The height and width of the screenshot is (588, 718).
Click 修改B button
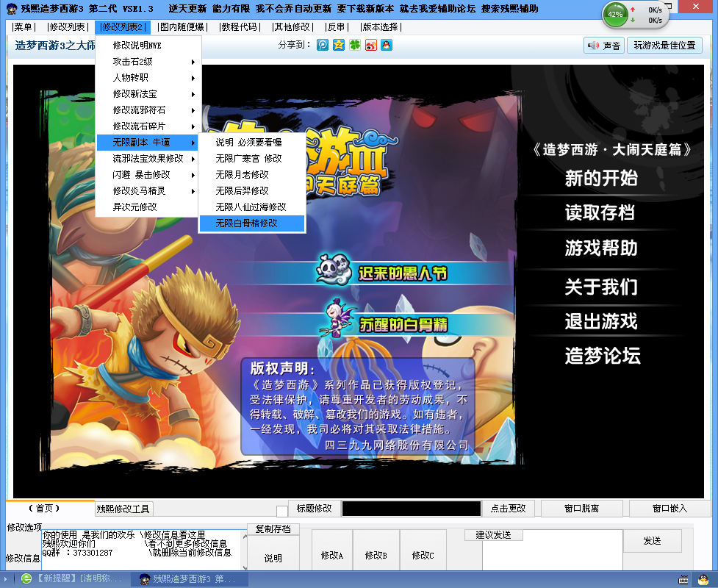(376, 550)
